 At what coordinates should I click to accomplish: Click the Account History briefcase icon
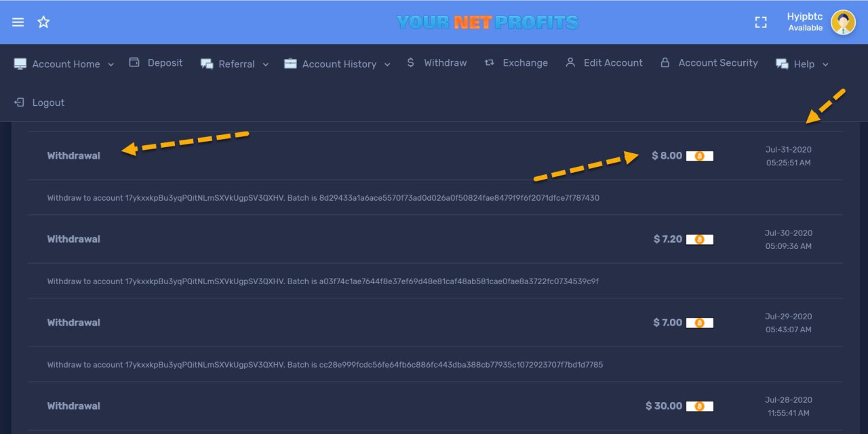tap(290, 64)
